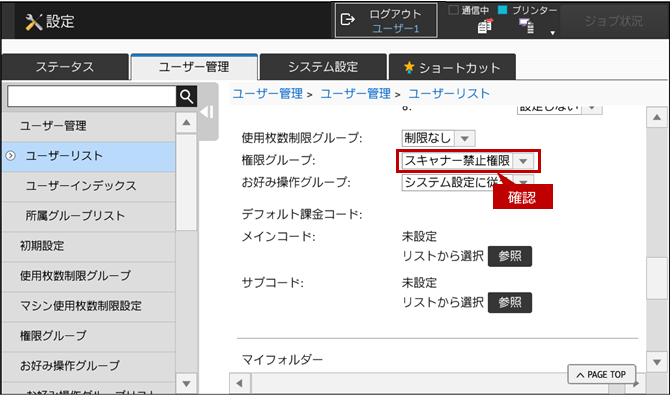Select 初期設定 in the side menu
Image resolution: width=670 pixels, height=396 pixels.
pyautogui.click(x=88, y=246)
